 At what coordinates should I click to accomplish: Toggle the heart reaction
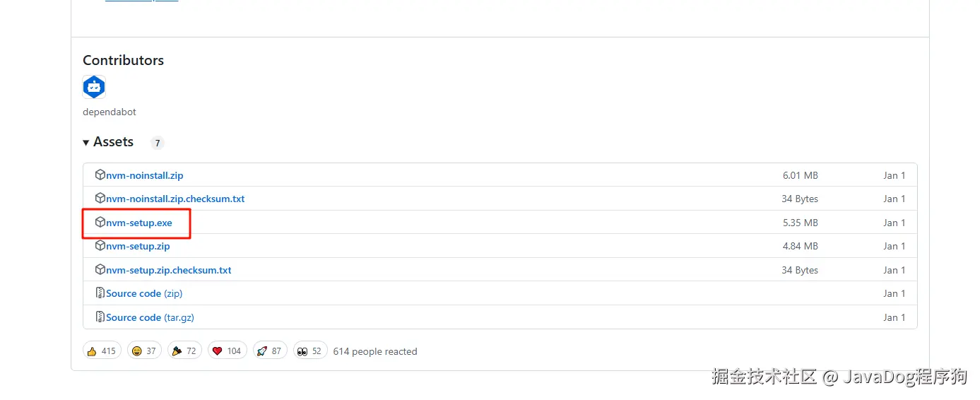click(227, 351)
